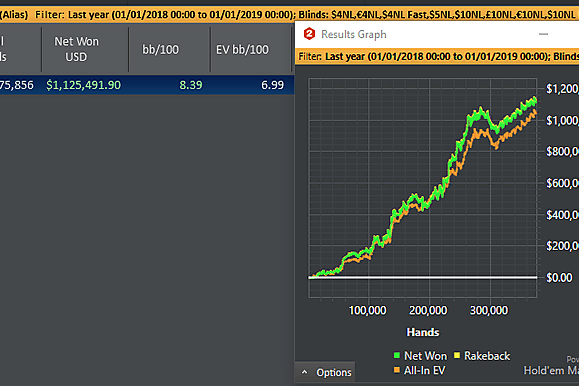Sort by EV bb/100 column header

[x=242, y=49]
